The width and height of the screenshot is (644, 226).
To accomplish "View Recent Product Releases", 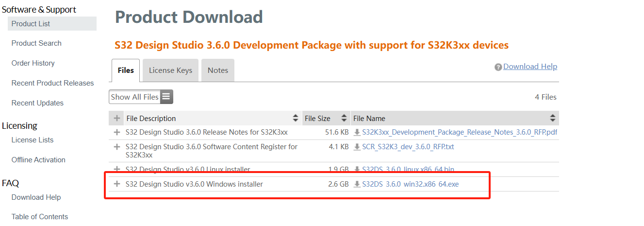I will coord(52,83).
